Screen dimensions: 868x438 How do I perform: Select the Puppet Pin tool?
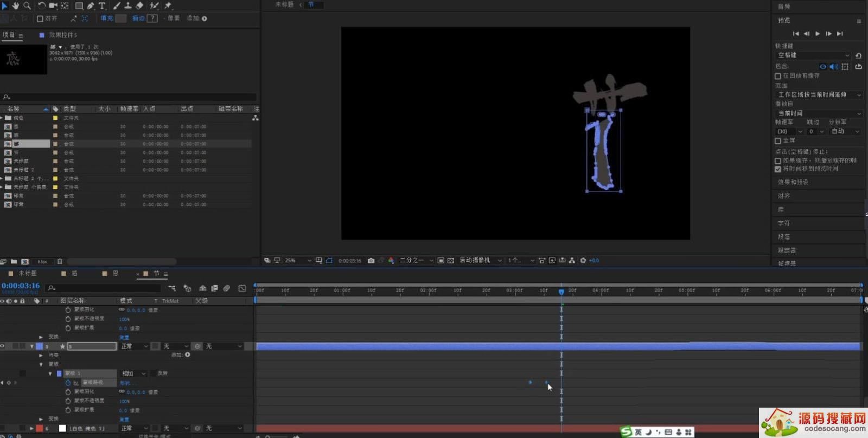pos(168,5)
